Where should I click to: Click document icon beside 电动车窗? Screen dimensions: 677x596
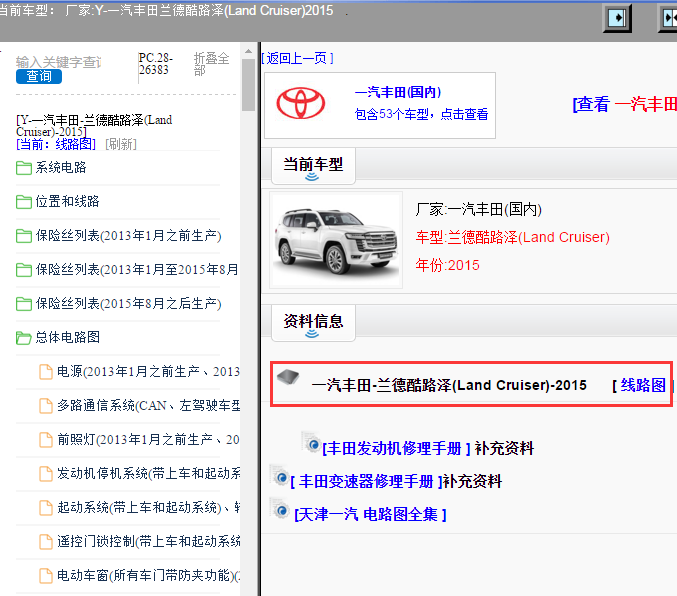[x=46, y=576]
